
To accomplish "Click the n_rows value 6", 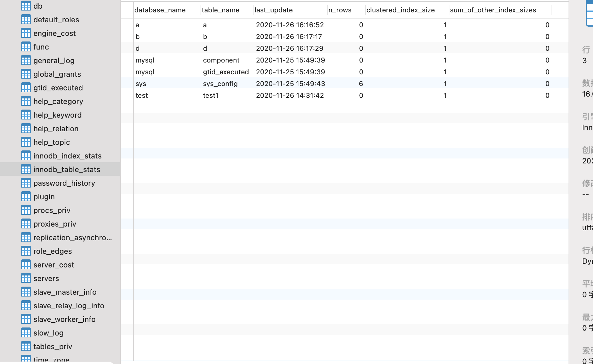I will tap(361, 84).
